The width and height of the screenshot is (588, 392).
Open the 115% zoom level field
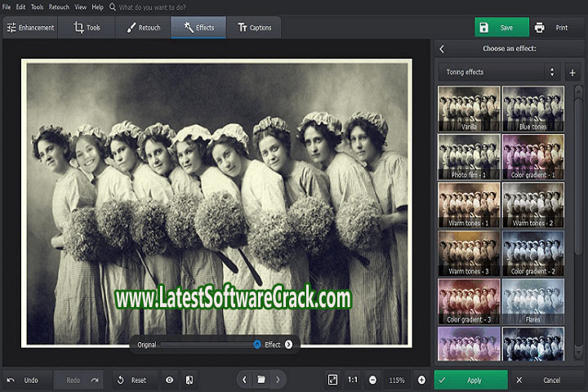[397, 380]
